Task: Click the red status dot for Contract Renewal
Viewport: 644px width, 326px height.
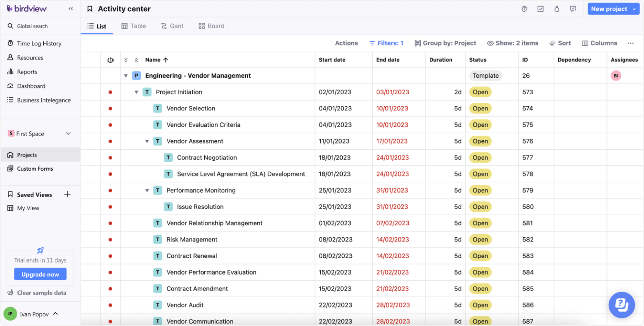Action: (x=110, y=256)
